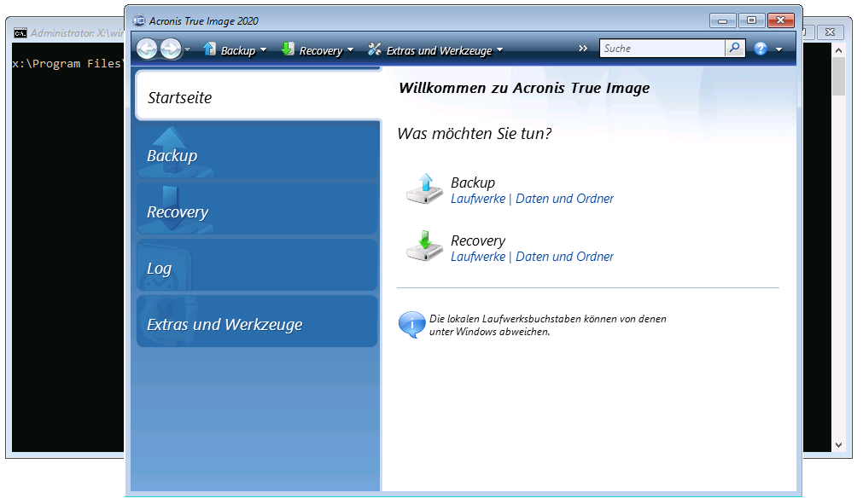Focus the Suche search field

[x=662, y=49]
